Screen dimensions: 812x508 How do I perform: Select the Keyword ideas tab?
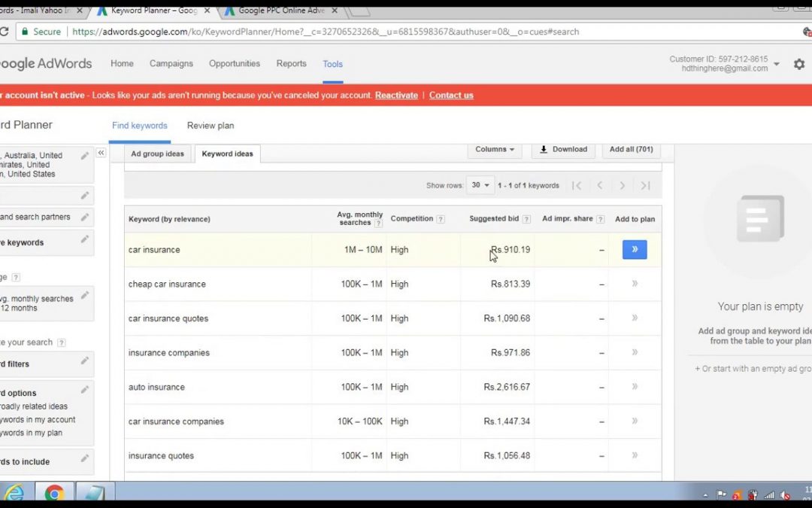pos(227,154)
